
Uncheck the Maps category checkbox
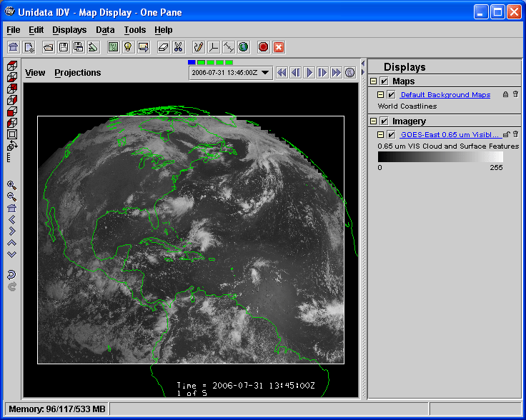(384, 81)
